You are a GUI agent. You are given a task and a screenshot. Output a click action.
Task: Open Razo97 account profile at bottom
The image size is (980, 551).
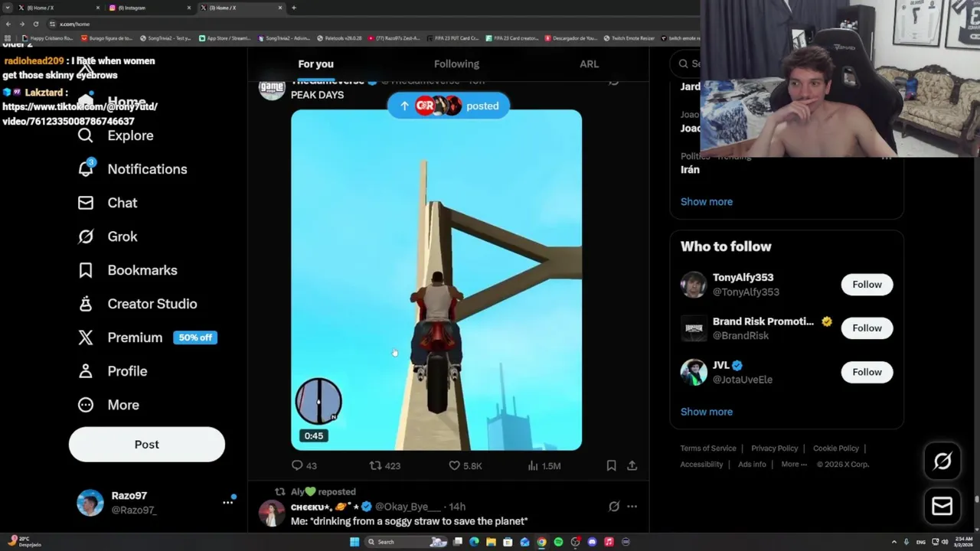[147, 503]
